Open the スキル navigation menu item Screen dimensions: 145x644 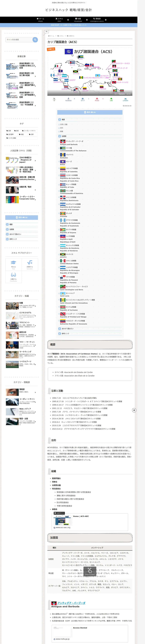click(59, 20)
